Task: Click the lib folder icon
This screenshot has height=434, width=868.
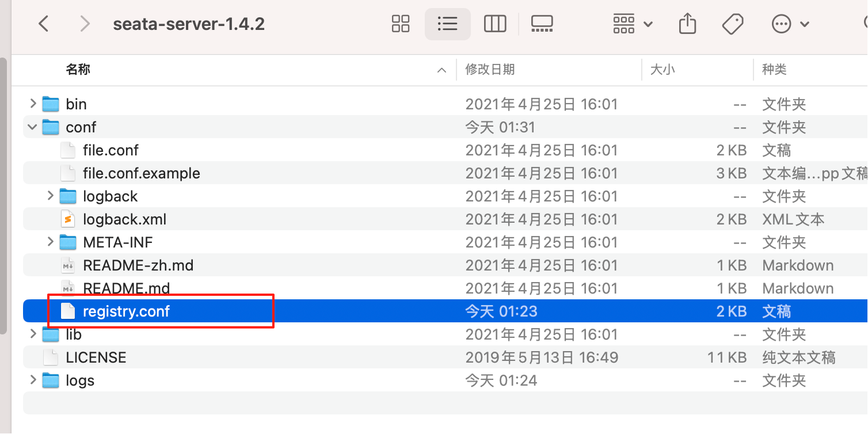Action: click(x=51, y=334)
